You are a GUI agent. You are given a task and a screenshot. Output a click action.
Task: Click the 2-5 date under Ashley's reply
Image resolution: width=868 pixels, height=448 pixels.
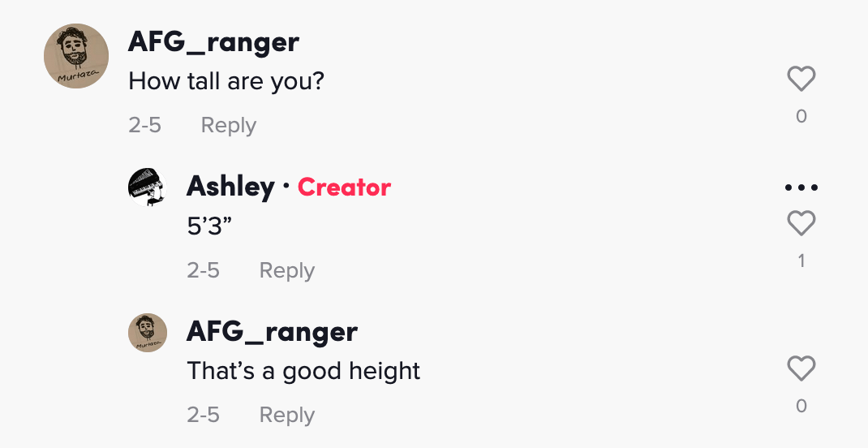point(203,270)
